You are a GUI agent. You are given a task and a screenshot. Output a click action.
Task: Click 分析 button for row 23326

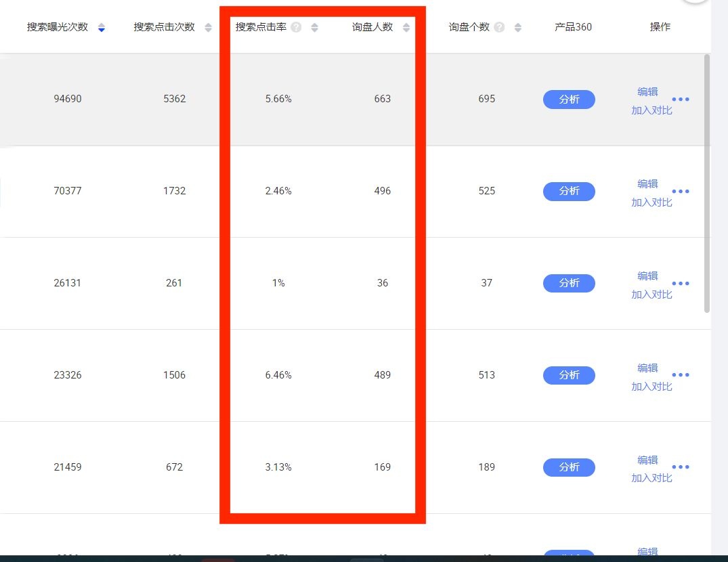570,375
